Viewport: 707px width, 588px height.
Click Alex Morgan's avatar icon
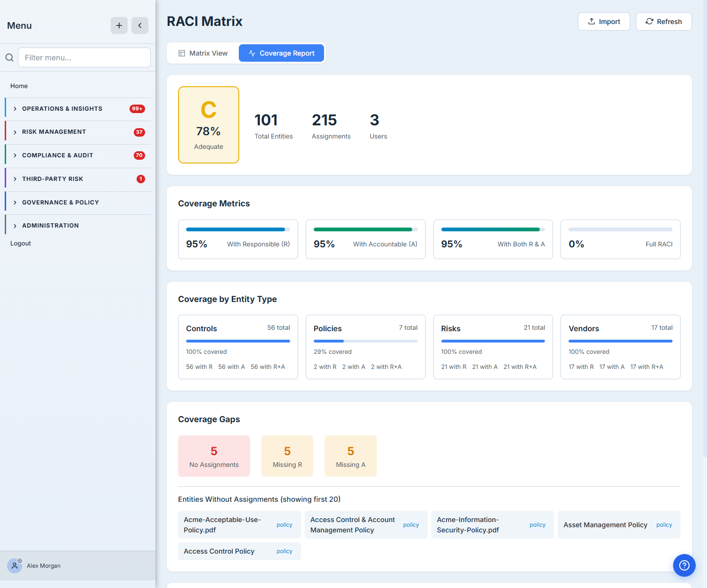click(x=15, y=566)
